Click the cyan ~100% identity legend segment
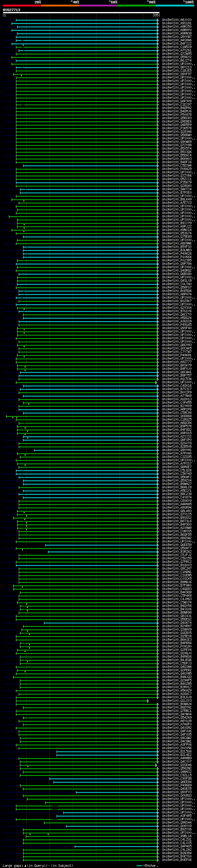197x868 pixels. click(x=175, y=6)
